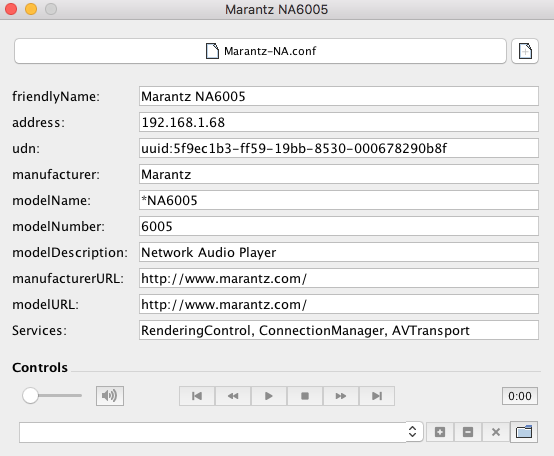Click the volume slider knob
The height and width of the screenshot is (456, 554).
click(x=30, y=396)
